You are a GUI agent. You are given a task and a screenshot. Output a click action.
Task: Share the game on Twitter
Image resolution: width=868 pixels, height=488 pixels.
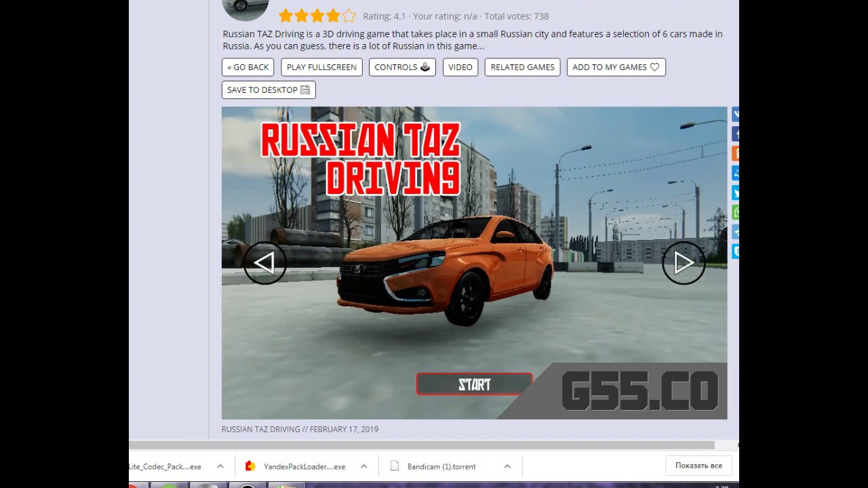[735, 193]
